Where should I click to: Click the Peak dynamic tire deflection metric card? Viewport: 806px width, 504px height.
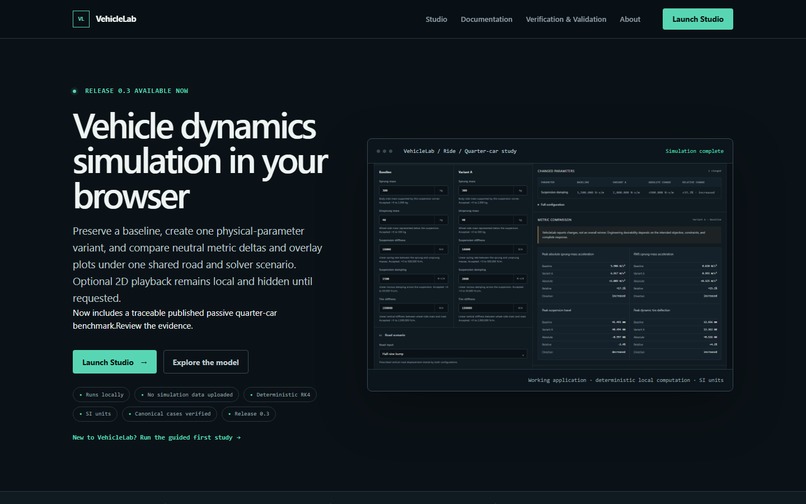[675, 332]
